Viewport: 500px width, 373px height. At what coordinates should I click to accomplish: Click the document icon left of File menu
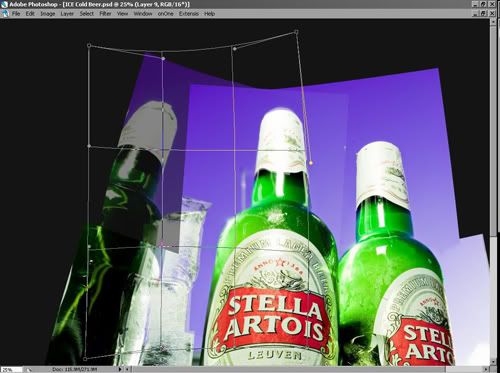pos(5,14)
